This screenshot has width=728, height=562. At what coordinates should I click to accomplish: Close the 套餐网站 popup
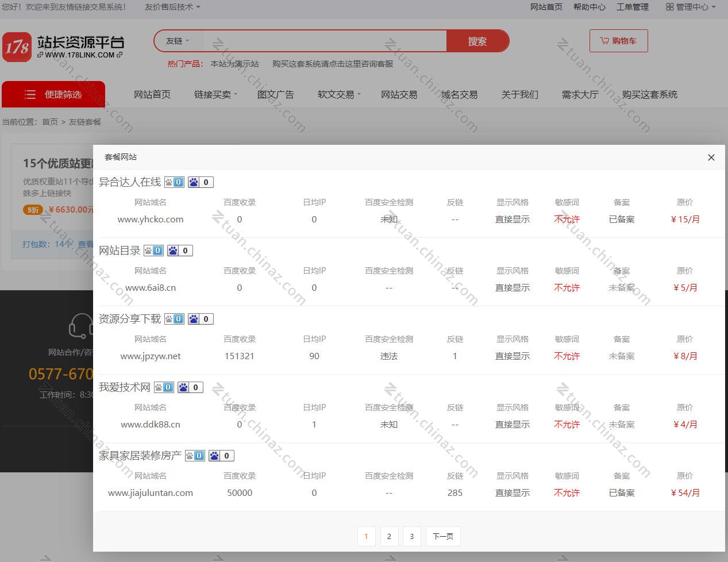point(711,157)
